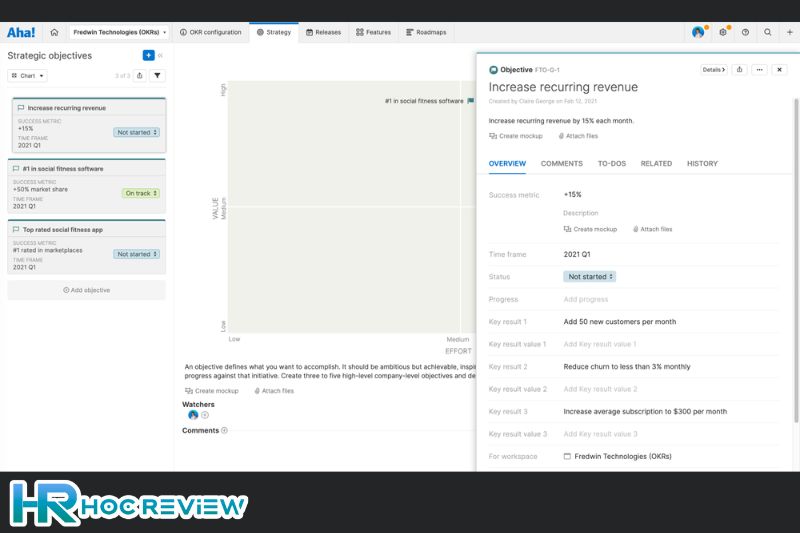Open OKR configuration menu
The image size is (800, 533).
[210, 32]
